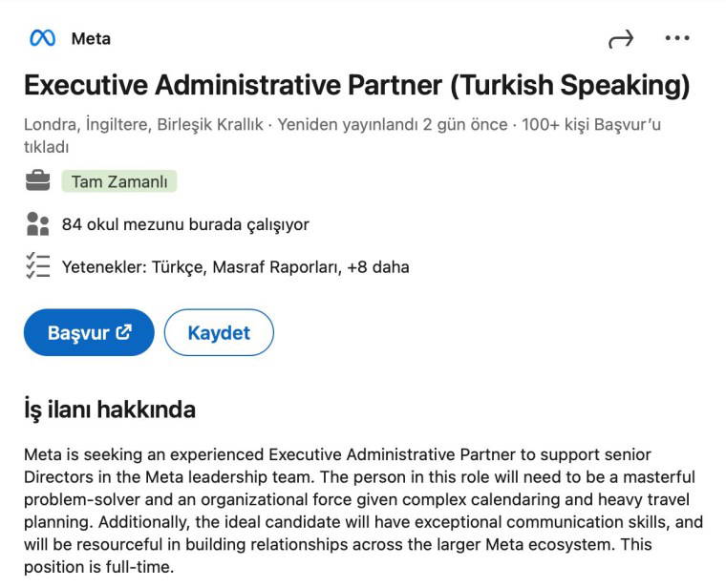Click the Executive Administrative Partner job title
This screenshot has height=588, width=726.
click(356, 85)
